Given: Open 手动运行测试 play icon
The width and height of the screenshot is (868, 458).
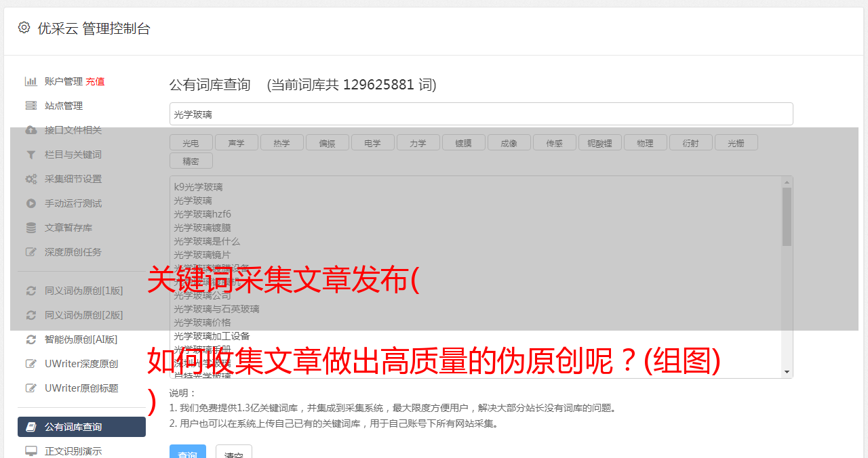Looking at the screenshot, I should click(x=31, y=203).
